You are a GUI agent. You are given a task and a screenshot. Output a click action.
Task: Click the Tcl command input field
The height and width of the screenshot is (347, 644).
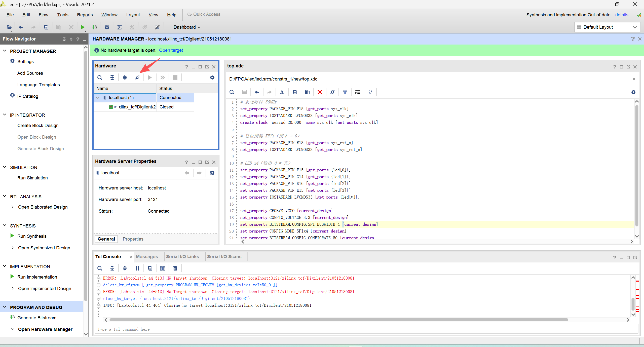click(x=366, y=329)
